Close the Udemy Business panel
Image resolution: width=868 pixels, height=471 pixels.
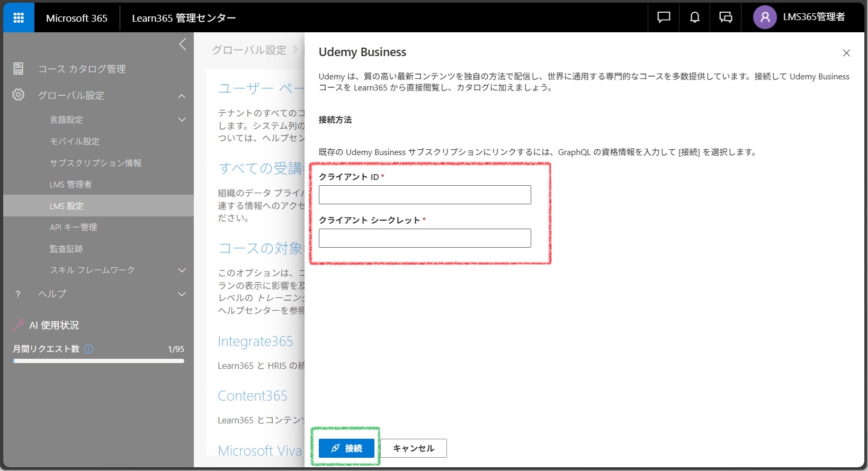[846, 53]
